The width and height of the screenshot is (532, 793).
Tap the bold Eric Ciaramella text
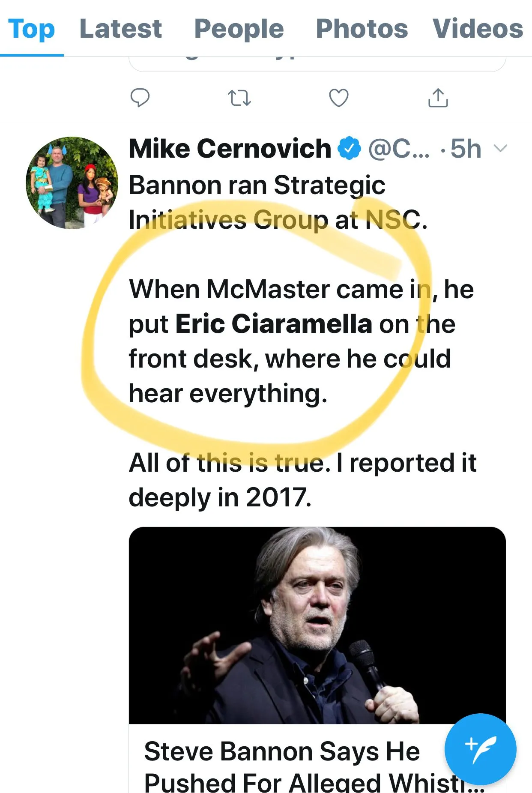point(274,324)
